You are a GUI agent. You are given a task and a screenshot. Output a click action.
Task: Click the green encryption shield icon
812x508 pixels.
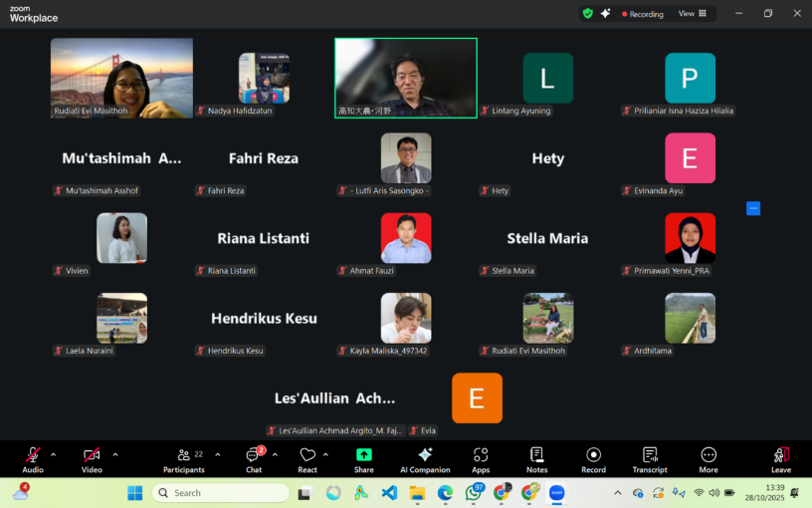coord(587,14)
